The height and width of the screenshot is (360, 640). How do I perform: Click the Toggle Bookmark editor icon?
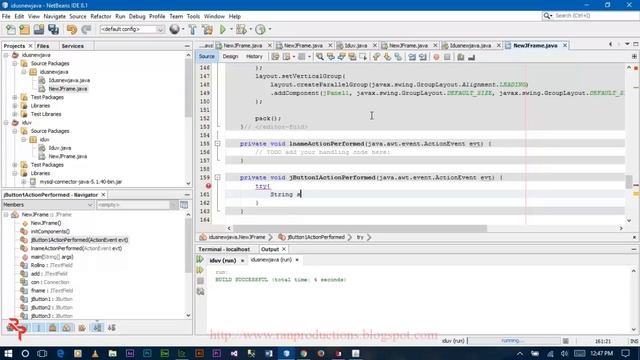(x=398, y=57)
